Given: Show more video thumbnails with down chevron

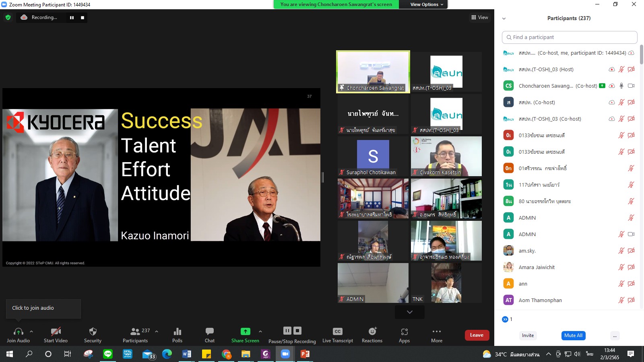Looking at the screenshot, I should coord(409,312).
